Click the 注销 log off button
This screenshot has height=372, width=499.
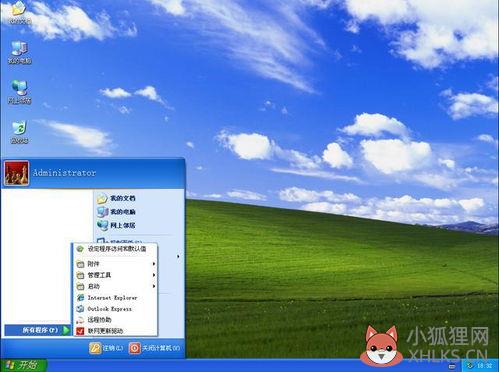click(106, 348)
